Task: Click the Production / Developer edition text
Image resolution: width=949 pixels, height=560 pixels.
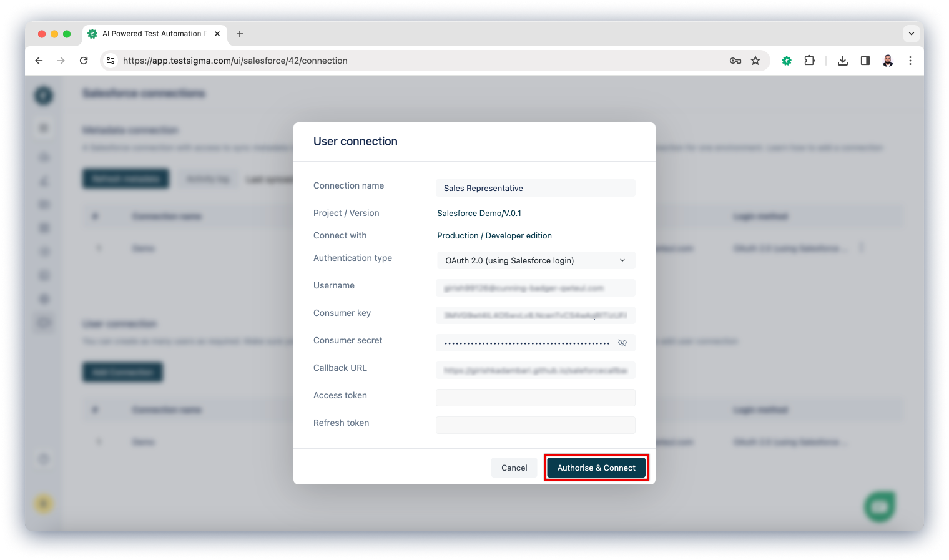Action: [x=494, y=235]
